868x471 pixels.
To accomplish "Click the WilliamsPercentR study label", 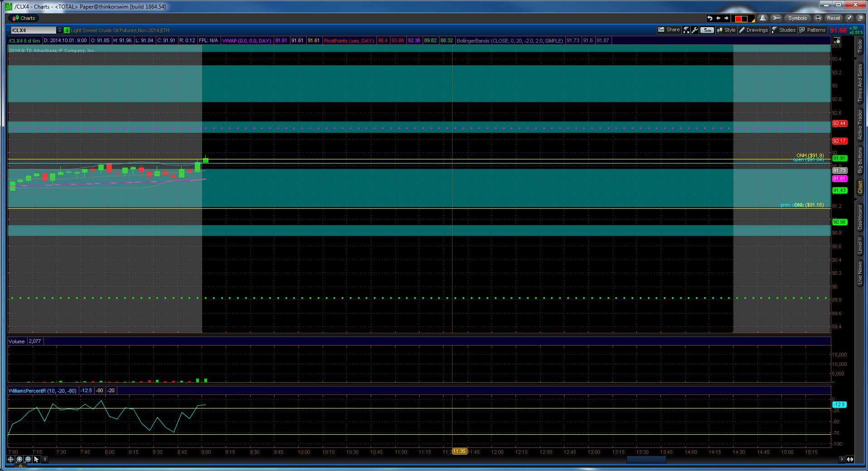I will coord(43,390).
